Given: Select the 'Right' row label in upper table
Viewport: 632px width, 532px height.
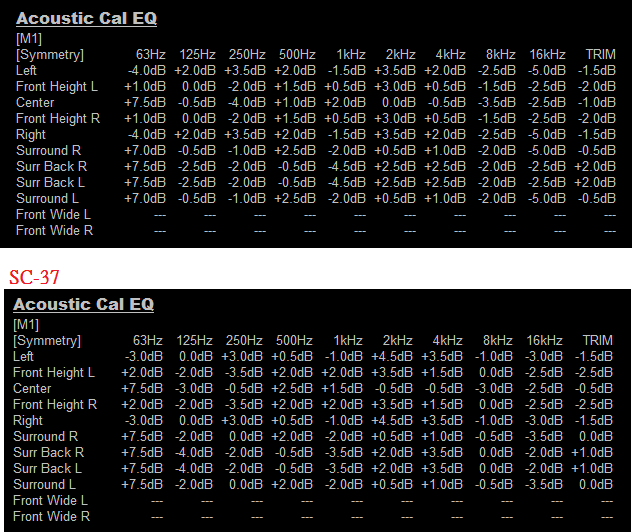Looking at the screenshot, I should pyautogui.click(x=31, y=135).
